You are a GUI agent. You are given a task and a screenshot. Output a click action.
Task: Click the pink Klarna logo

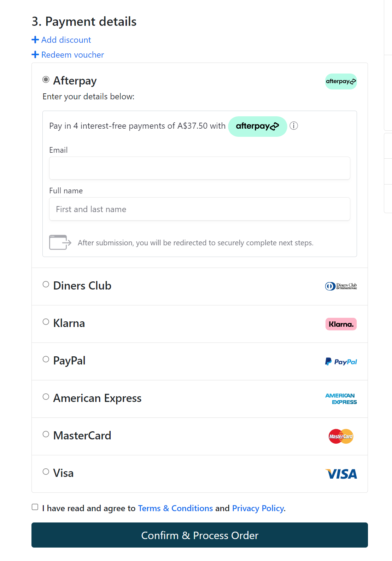click(341, 324)
